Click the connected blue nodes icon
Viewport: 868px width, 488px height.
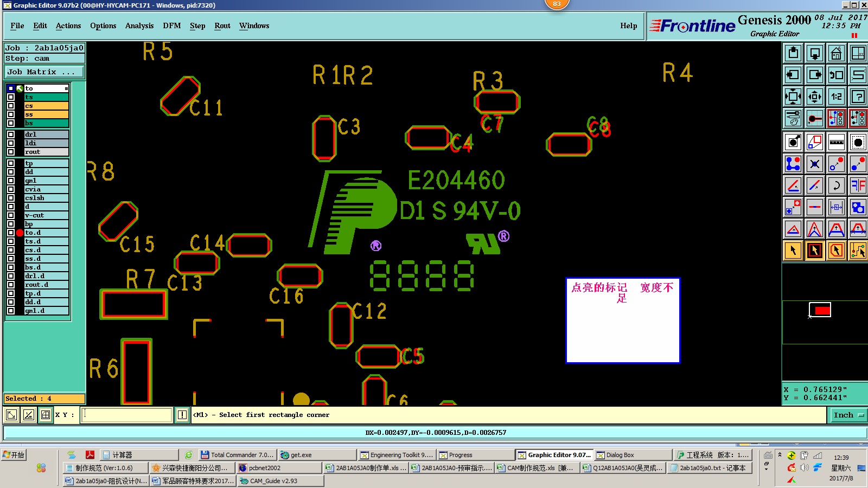pos(793,164)
